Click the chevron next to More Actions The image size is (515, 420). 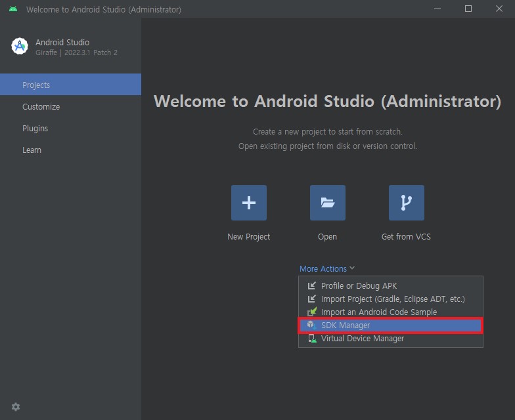click(x=352, y=268)
